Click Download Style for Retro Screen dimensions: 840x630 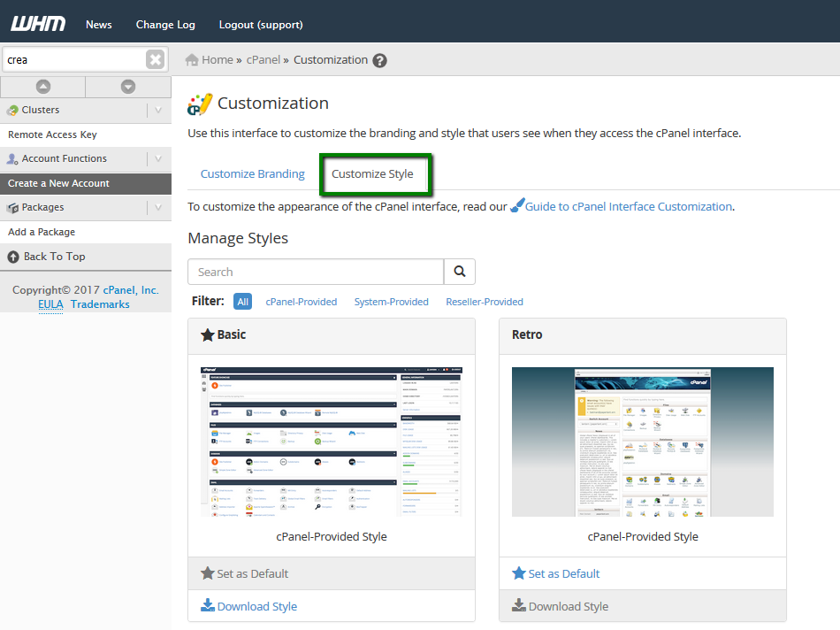pyautogui.click(x=569, y=606)
